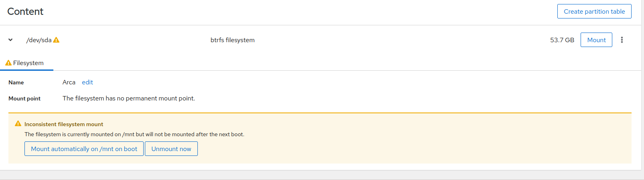The height and width of the screenshot is (180, 644).
Task: Open the kebab menu for /dev/sda
Action: click(x=622, y=40)
